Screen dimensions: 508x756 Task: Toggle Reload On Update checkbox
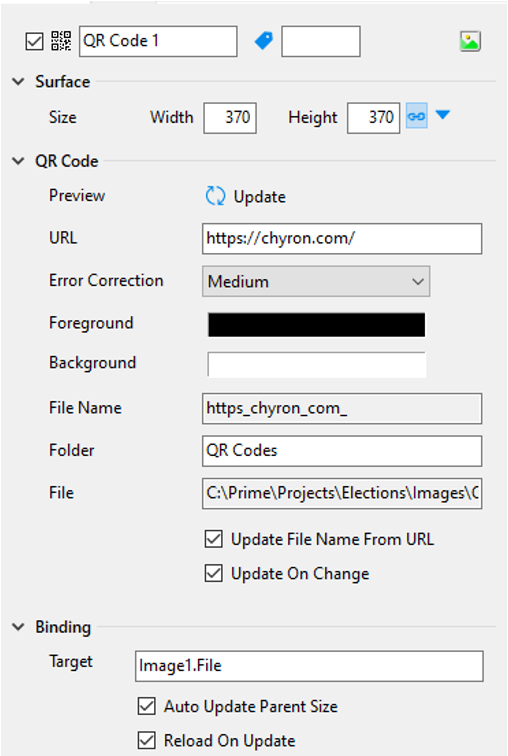pos(147,741)
